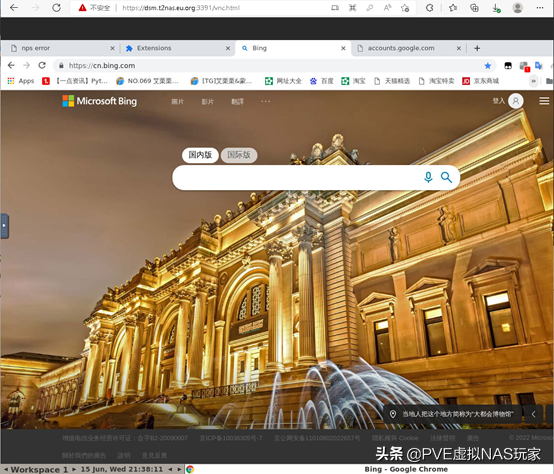The height and width of the screenshot is (474, 554).
Task: Open the Bing hamburger menu
Action: (544, 101)
